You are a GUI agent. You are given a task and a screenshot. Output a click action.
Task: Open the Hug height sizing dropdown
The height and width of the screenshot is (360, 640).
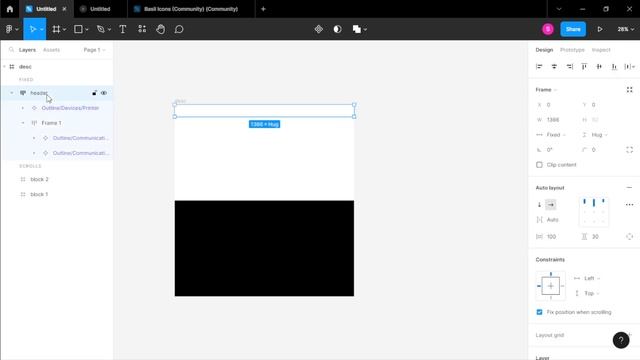click(596, 135)
